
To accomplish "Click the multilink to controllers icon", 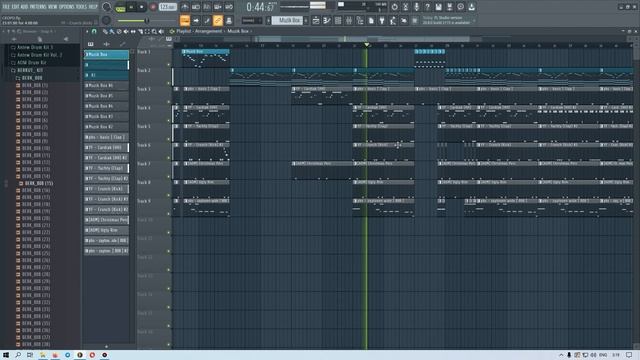I will pos(229,20).
